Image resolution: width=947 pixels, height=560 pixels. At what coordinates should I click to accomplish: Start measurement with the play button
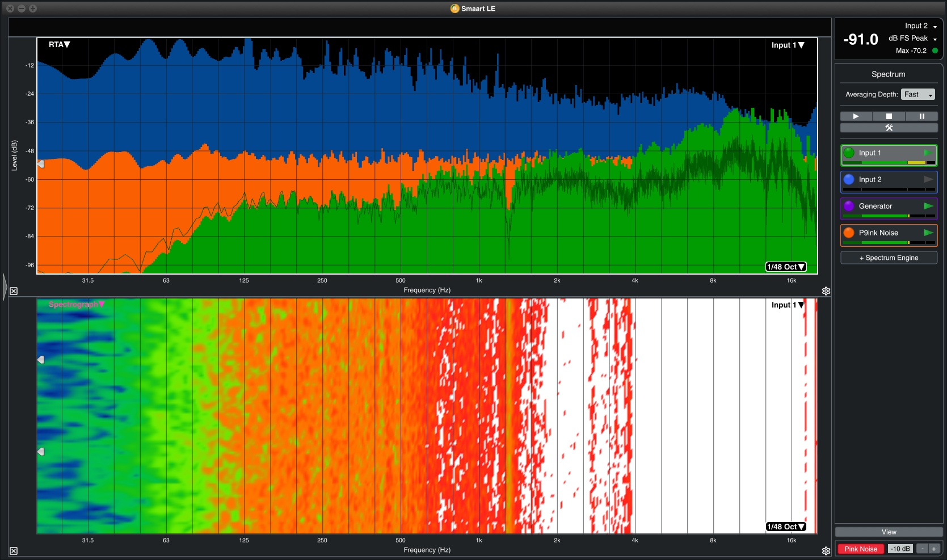click(856, 116)
